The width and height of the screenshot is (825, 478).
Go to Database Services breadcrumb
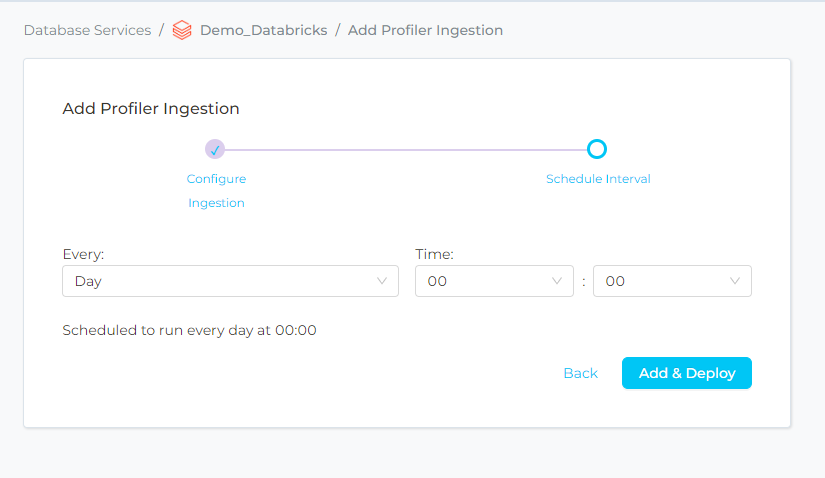(x=87, y=30)
